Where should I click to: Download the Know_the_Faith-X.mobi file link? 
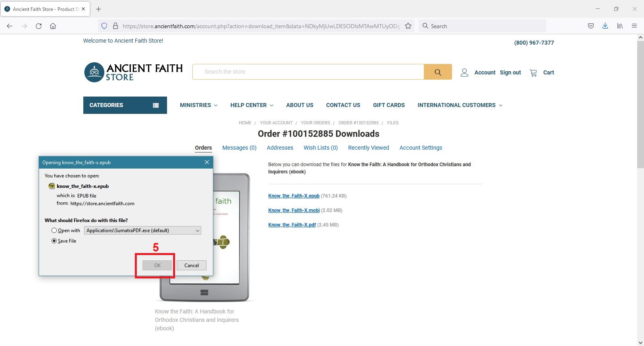click(x=294, y=210)
